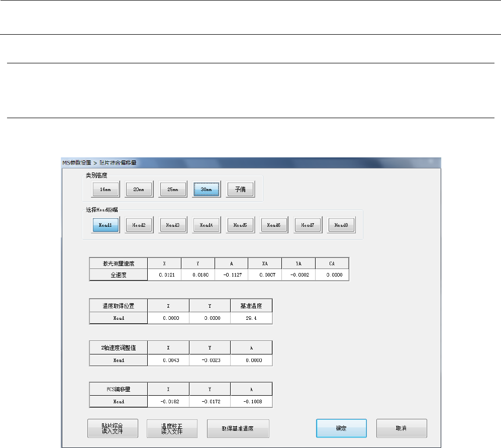Select the 20mm height category button

click(x=139, y=189)
